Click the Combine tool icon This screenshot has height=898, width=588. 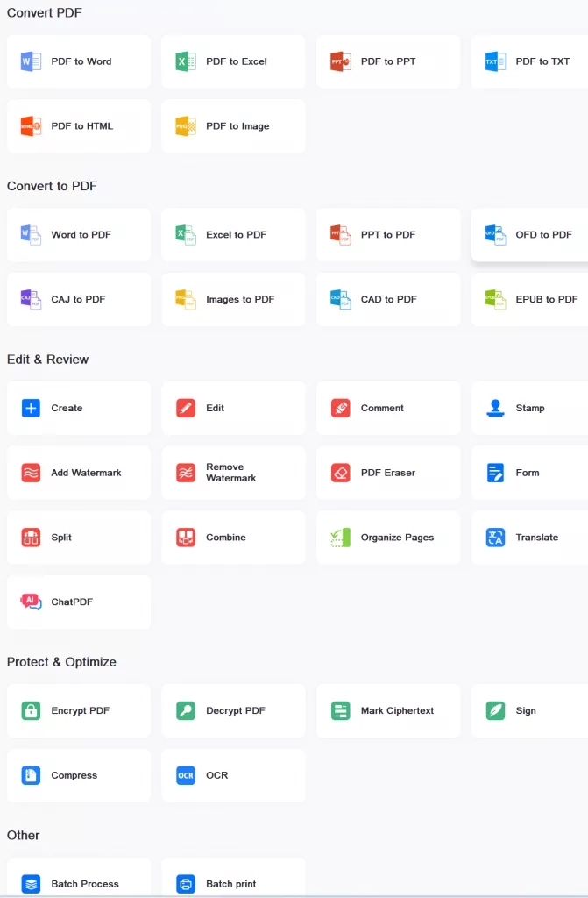click(186, 538)
